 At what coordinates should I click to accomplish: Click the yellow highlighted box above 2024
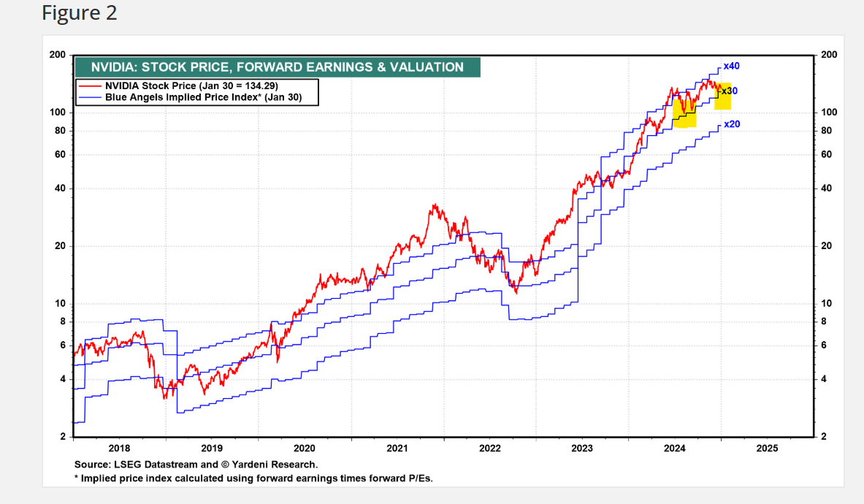[x=684, y=110]
